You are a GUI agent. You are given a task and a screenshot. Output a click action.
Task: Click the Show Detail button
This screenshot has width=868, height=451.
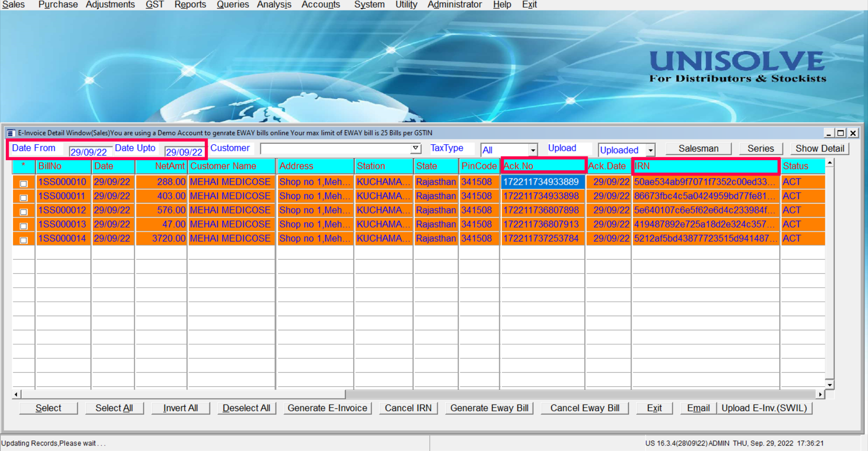click(x=820, y=149)
